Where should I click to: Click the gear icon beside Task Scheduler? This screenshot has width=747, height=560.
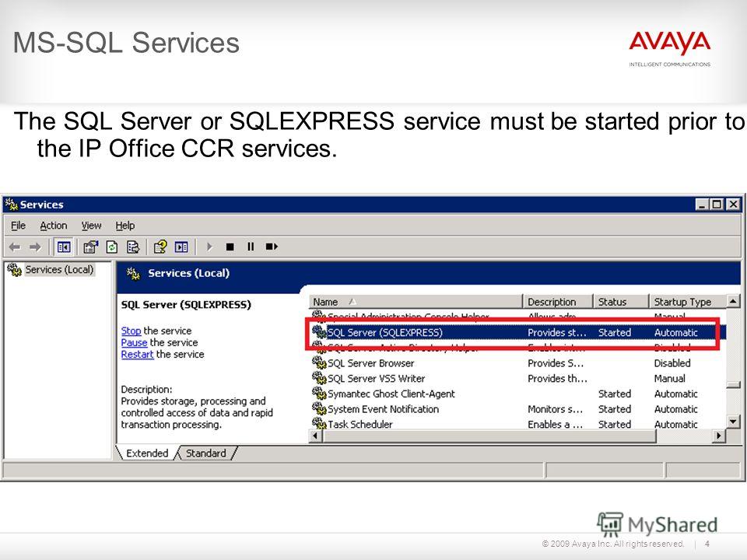point(319,423)
